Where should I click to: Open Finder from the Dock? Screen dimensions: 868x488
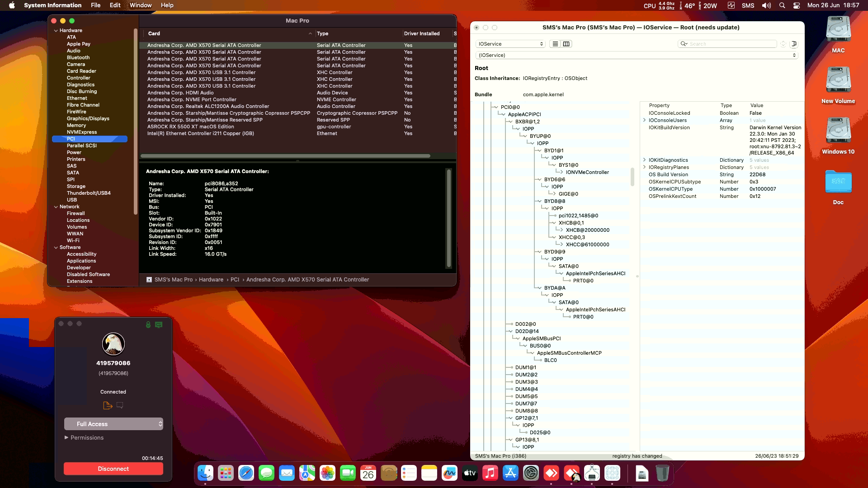(205, 473)
